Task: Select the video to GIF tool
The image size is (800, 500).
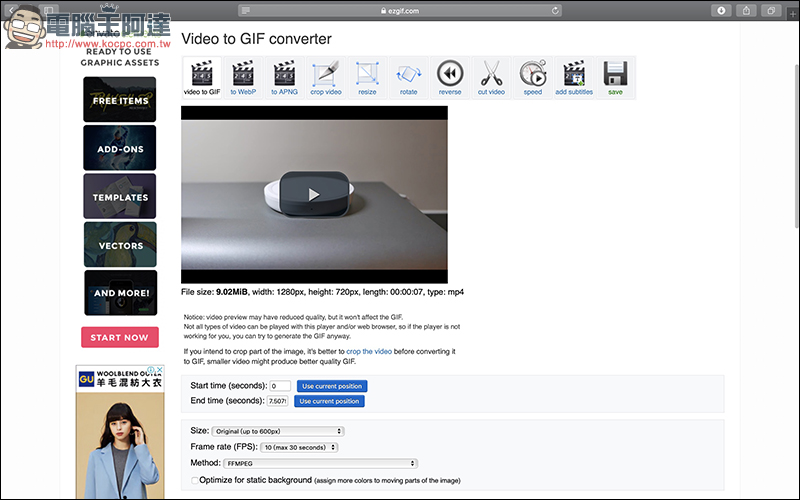Action: pyautogui.click(x=202, y=78)
